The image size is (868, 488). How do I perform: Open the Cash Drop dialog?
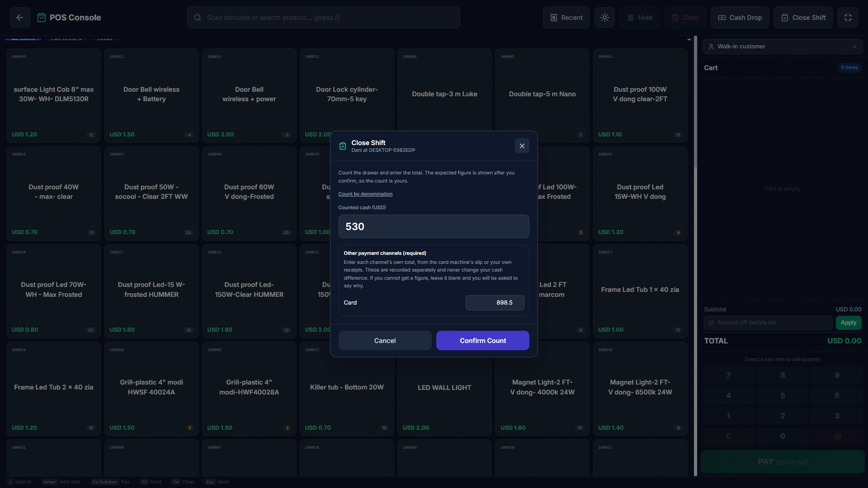(740, 18)
